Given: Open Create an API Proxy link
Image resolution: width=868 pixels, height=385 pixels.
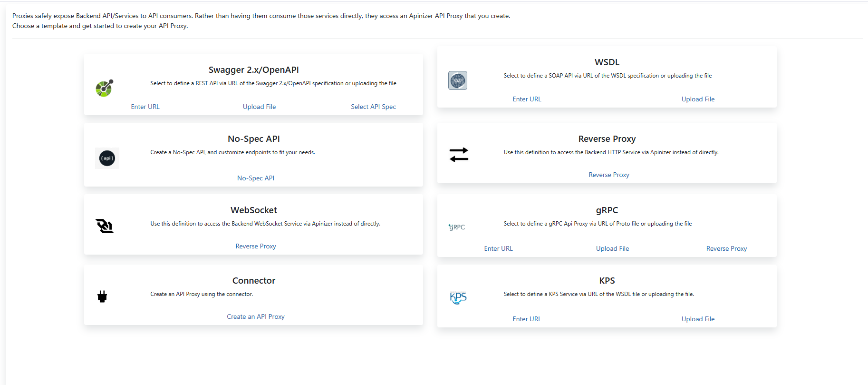Looking at the screenshot, I should point(256,316).
